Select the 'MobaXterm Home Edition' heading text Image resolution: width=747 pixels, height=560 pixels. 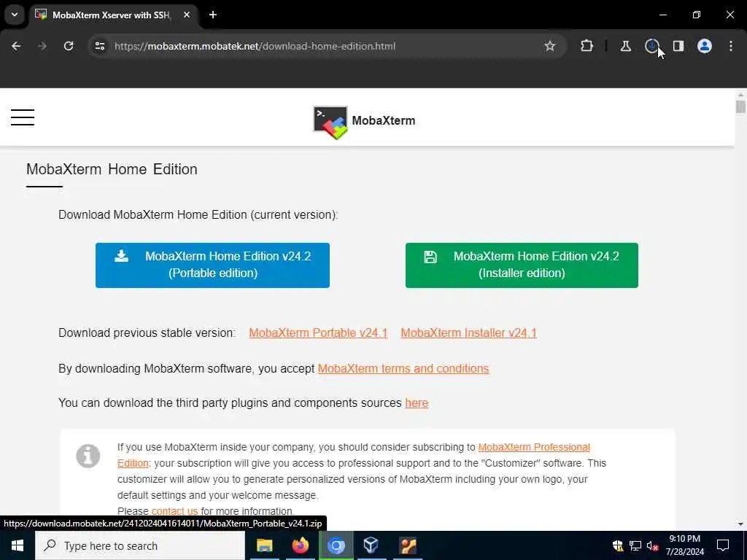[112, 169]
